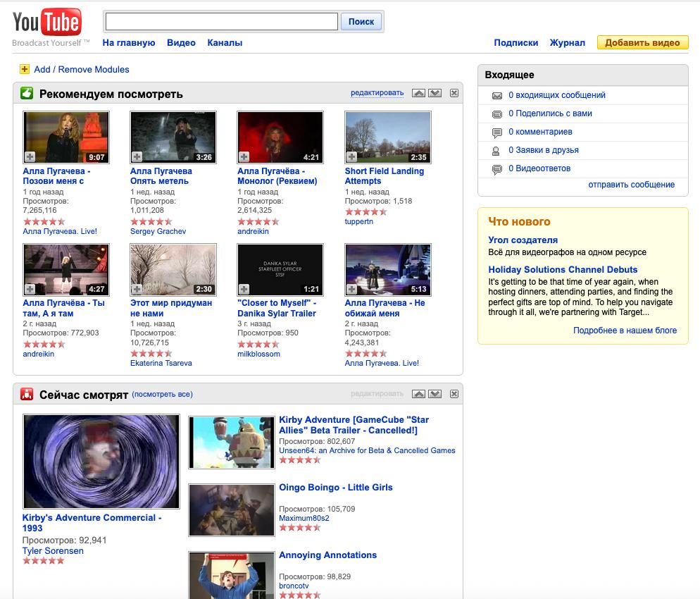Move the Рекомендуем посмотреть module up

[418, 93]
